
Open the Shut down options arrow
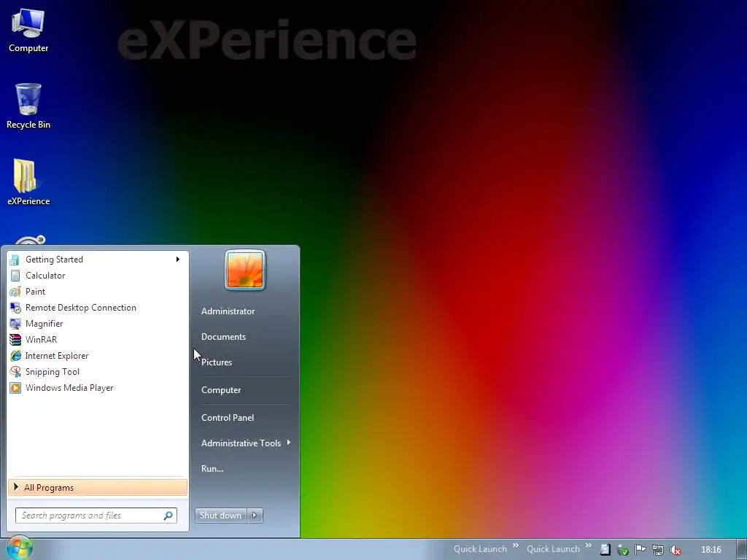255,516
